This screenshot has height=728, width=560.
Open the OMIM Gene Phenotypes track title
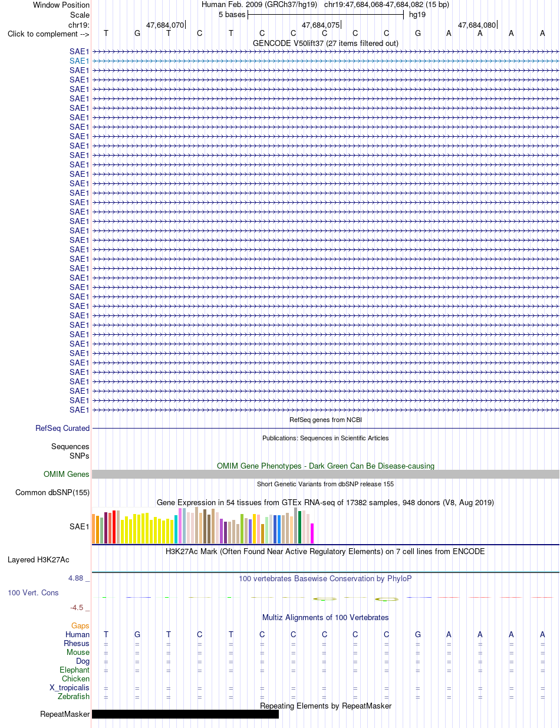coord(325,466)
